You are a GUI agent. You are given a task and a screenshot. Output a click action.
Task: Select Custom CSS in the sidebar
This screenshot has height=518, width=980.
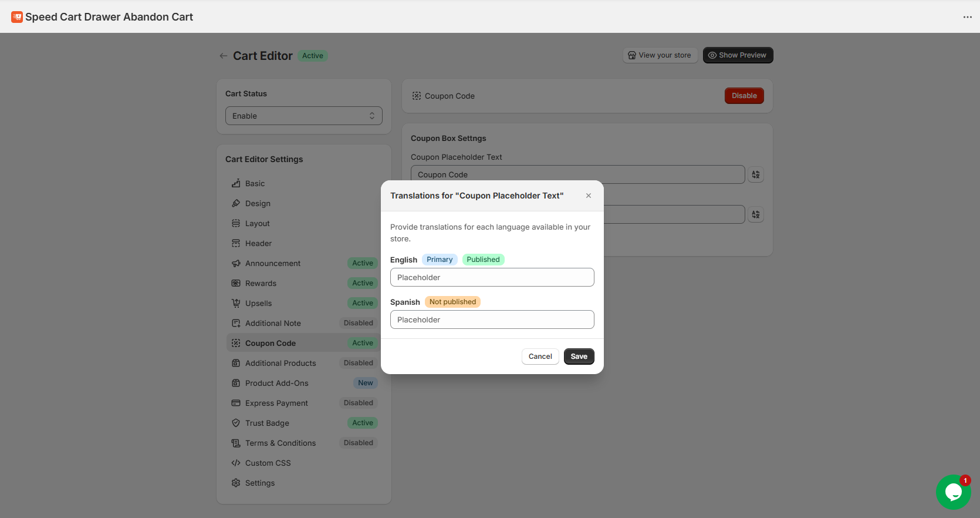[x=268, y=463]
